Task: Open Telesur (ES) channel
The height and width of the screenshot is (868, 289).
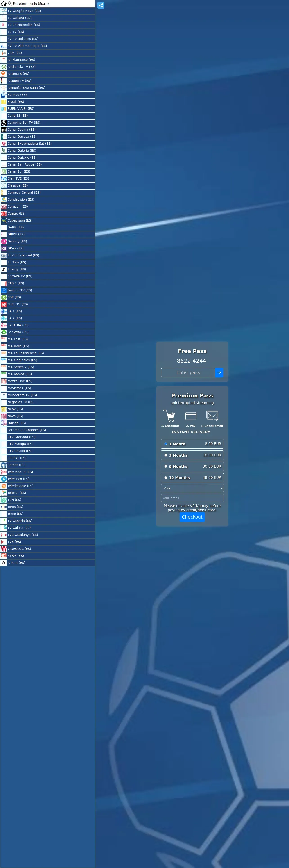Action: point(48,493)
